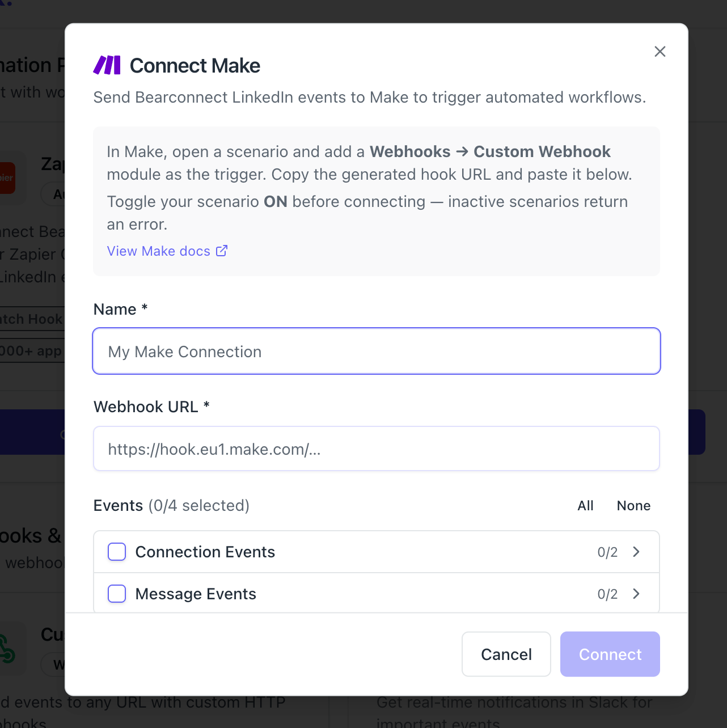Click into the Webhook URL field
The width and height of the screenshot is (727, 728).
[x=377, y=449]
